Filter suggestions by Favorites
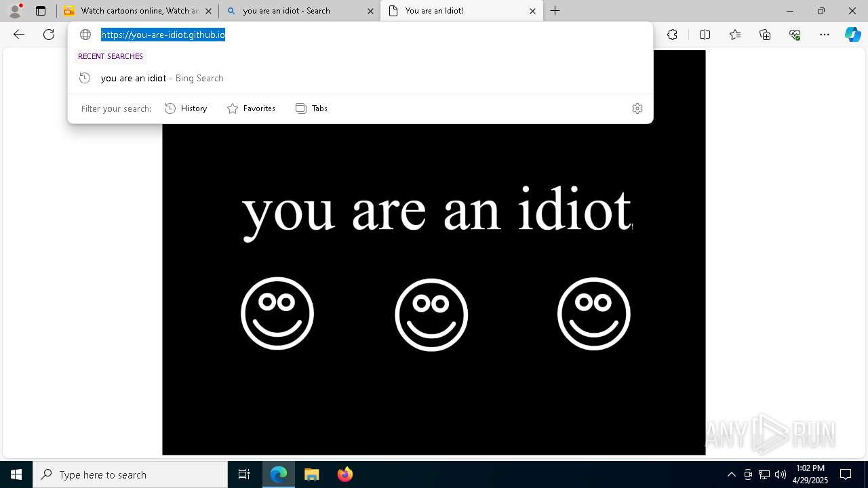Viewport: 868px width, 488px height. click(x=251, y=108)
